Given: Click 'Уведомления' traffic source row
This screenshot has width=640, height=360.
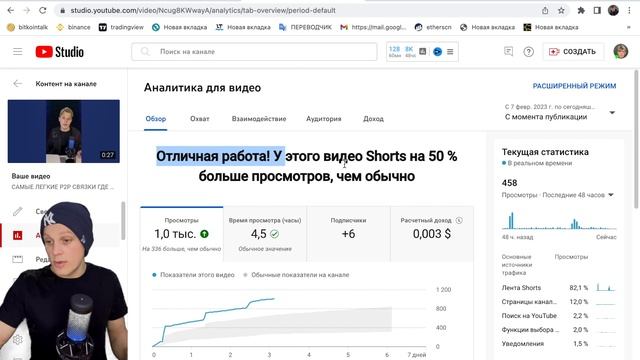Looking at the screenshot, I should click(x=558, y=344).
